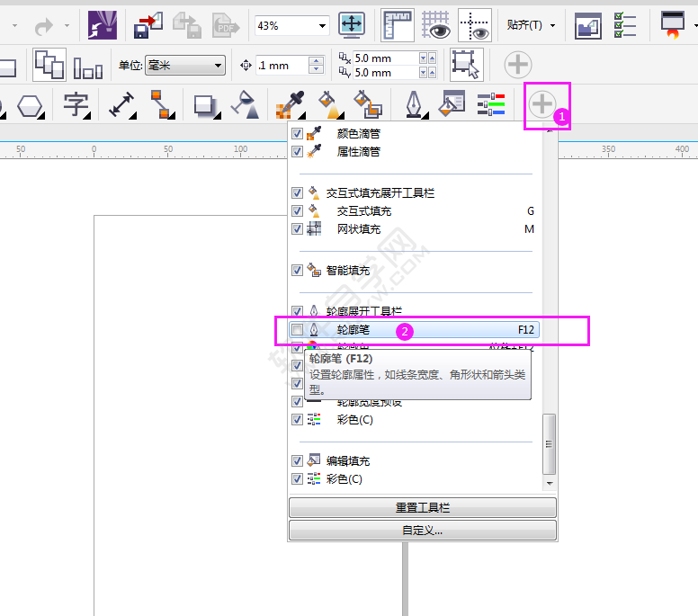Uncheck the 网状填充 checkbox
Screen dimensions: 698x616
[298, 228]
